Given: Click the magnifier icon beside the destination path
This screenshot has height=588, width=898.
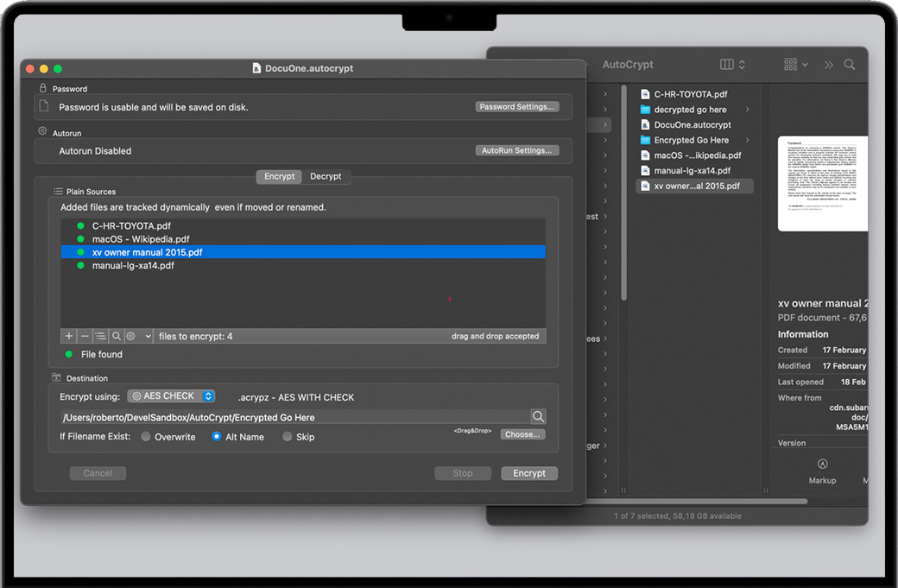Looking at the screenshot, I should pos(538,417).
